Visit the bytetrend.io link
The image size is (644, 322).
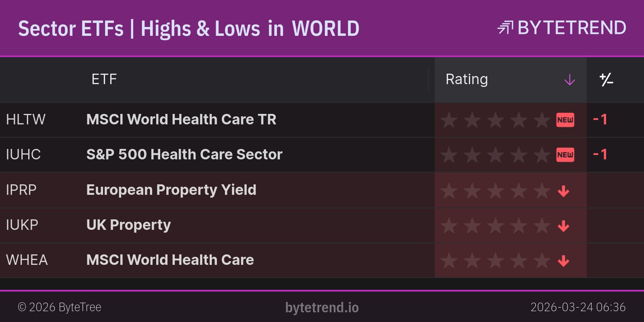322,308
